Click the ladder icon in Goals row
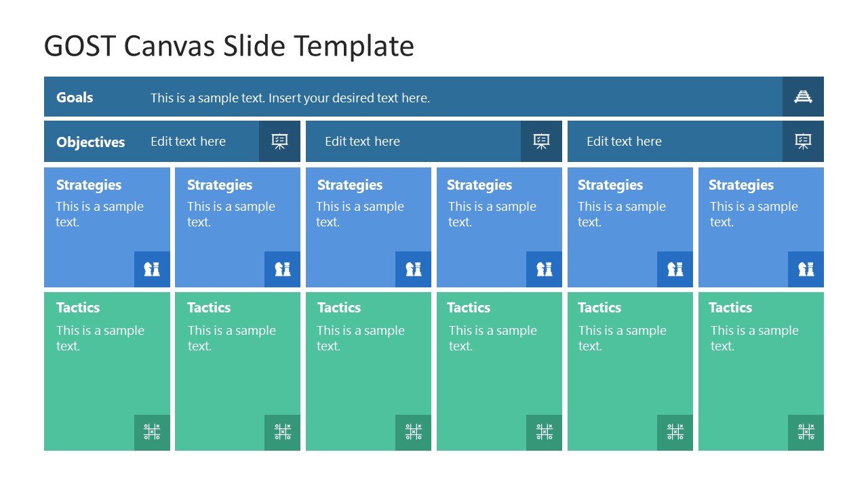868x488 pixels. tap(803, 97)
